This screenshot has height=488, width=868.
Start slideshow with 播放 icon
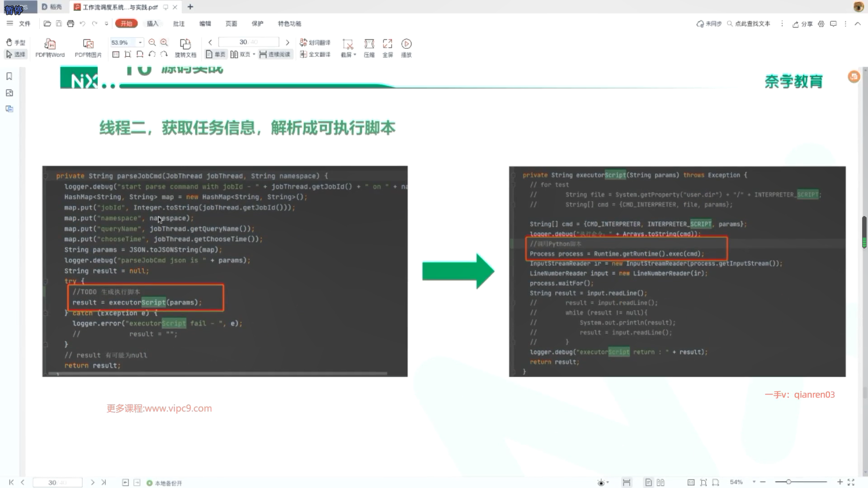tap(406, 44)
